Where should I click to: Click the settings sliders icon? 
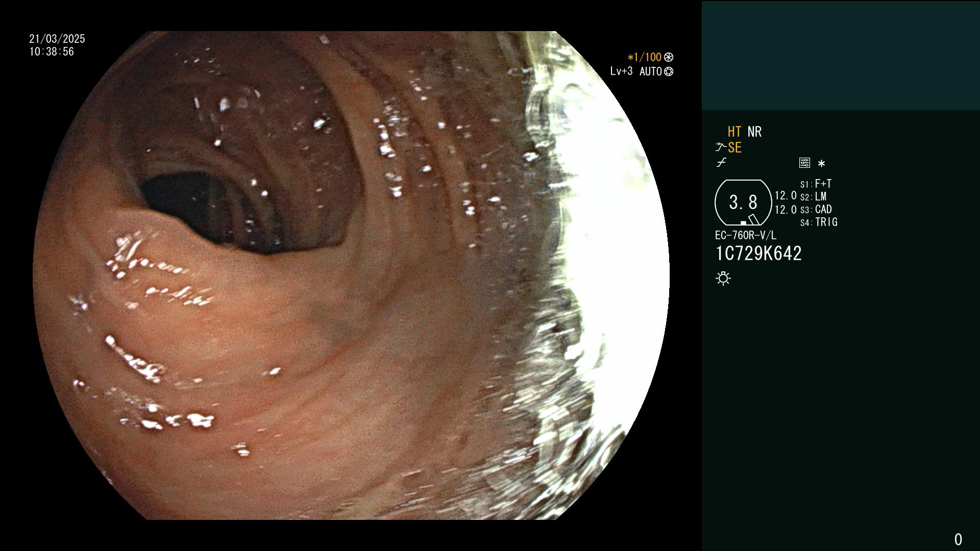[x=804, y=163]
